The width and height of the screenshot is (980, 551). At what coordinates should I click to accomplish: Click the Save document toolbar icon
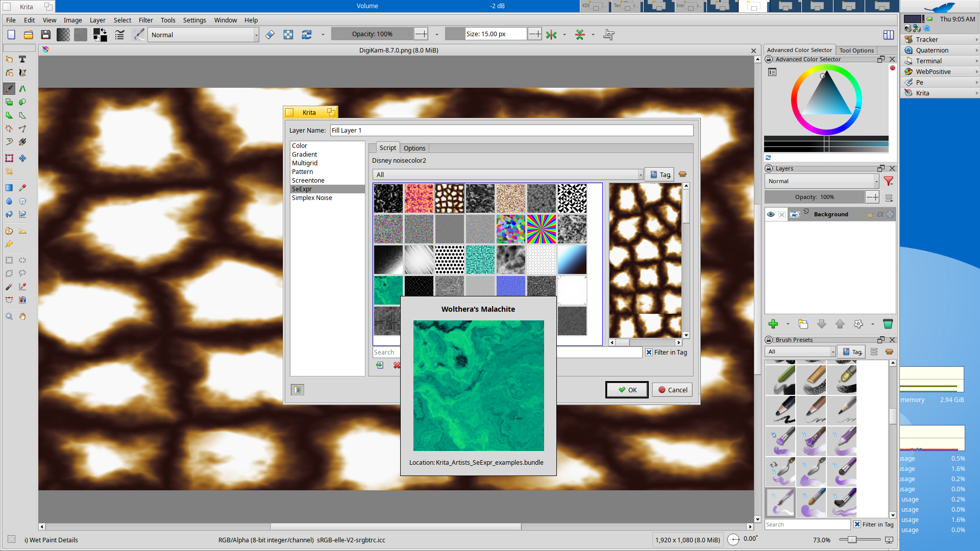click(x=46, y=35)
